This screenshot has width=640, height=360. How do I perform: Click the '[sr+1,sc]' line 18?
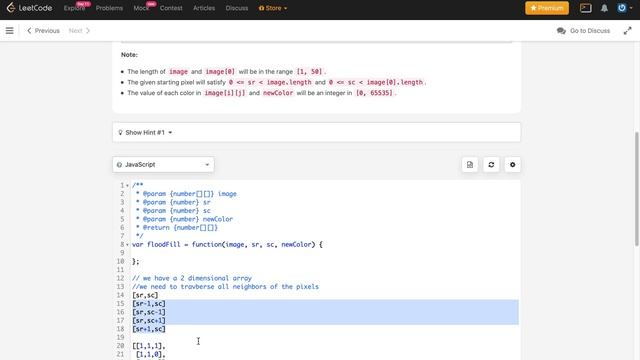(x=149, y=329)
